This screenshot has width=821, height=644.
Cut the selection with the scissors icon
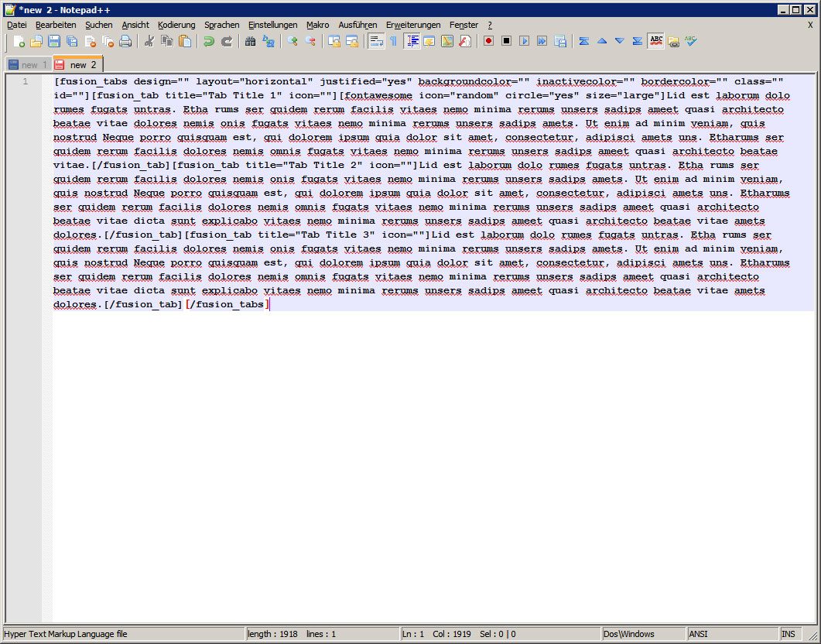pos(149,41)
